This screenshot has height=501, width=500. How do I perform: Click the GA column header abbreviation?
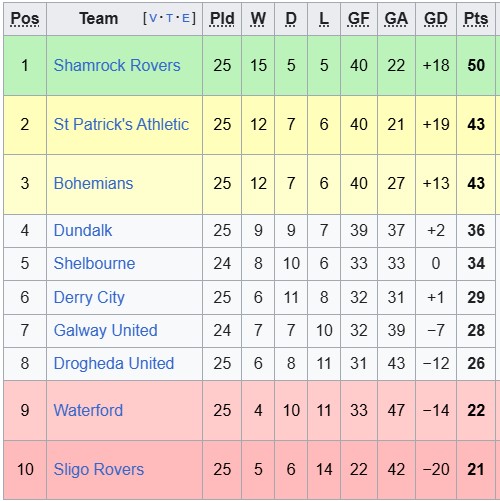[x=396, y=19]
